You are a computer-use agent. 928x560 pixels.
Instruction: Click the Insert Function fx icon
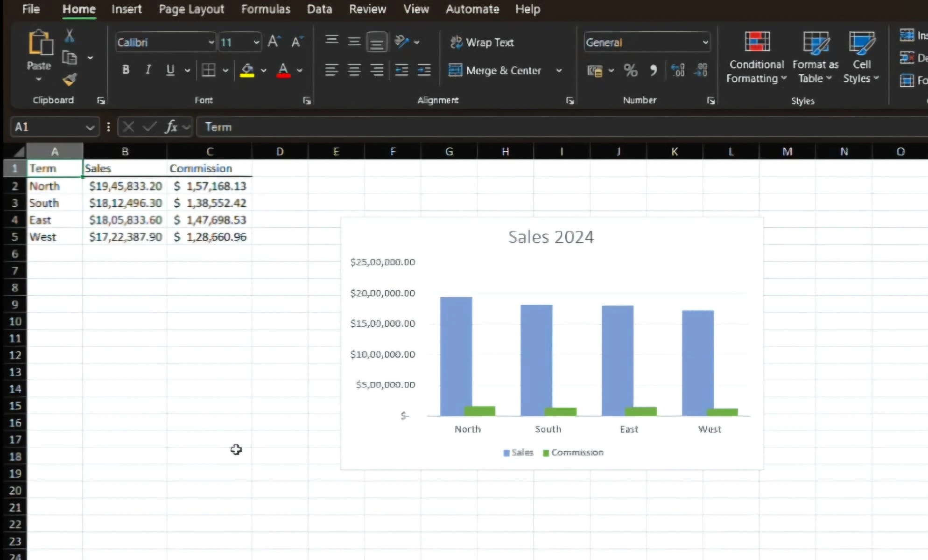click(171, 127)
